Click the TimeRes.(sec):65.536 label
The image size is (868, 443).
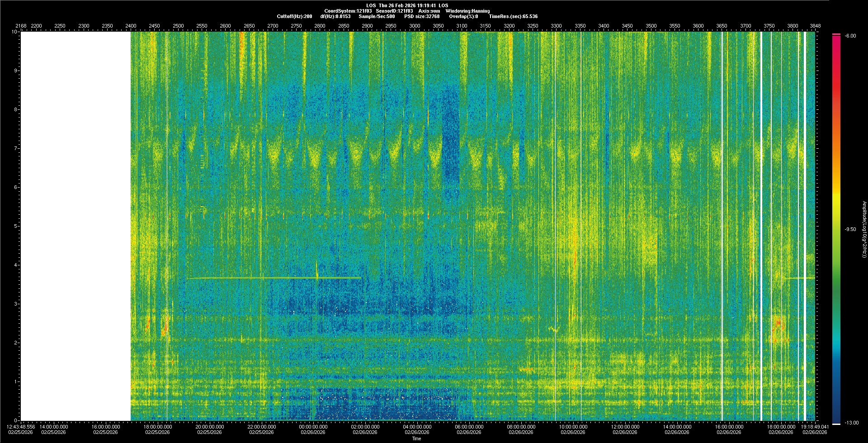click(513, 16)
